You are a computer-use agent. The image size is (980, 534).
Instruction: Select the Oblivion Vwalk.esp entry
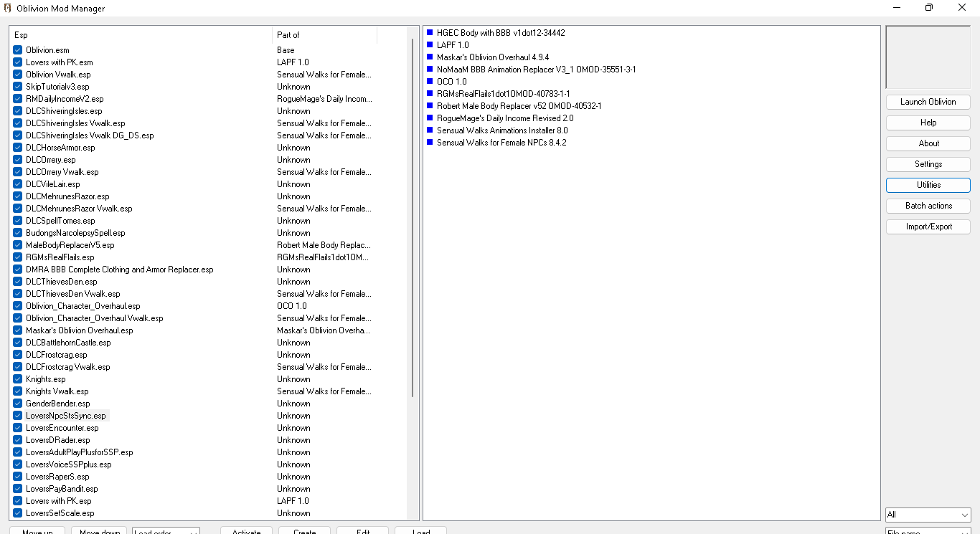58,75
